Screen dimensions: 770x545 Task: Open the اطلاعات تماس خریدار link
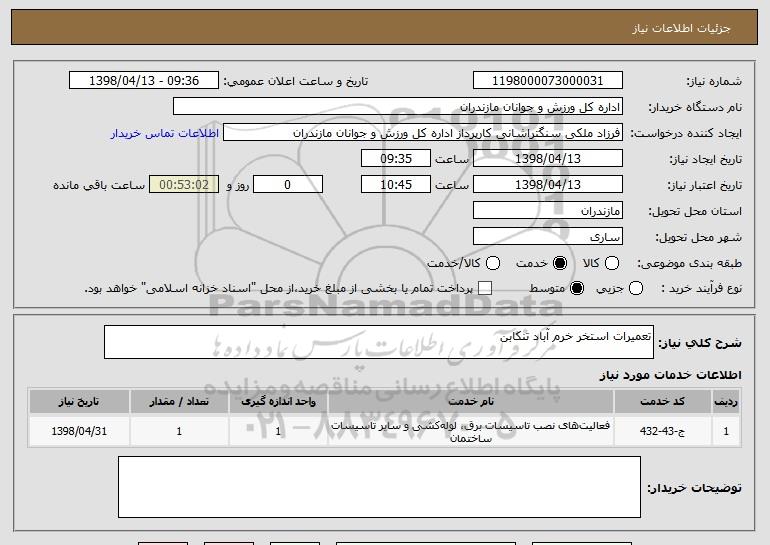click(165, 133)
